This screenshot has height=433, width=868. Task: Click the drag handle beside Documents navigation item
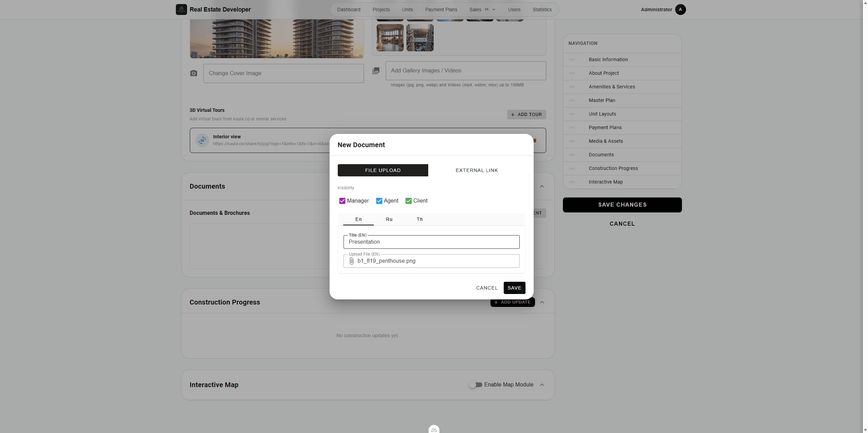(572, 155)
